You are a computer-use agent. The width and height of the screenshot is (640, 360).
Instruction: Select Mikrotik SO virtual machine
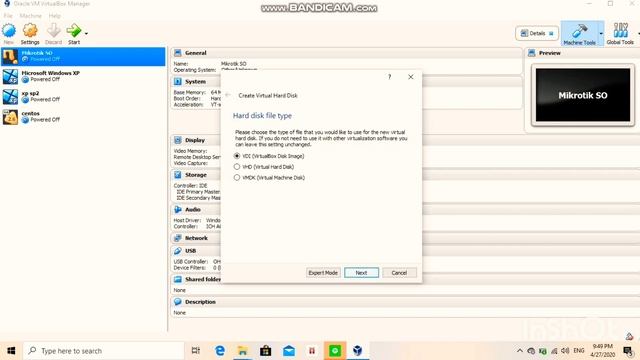coord(83,56)
